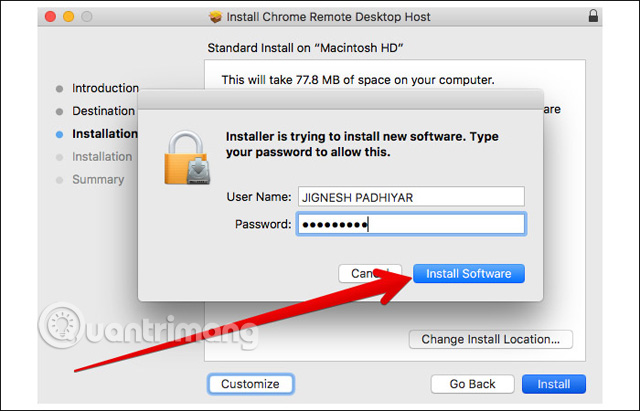Viewport: 640px width, 411px height.
Task: Click the Install Chrome Remote Desktop Host title
Action: pos(328,17)
